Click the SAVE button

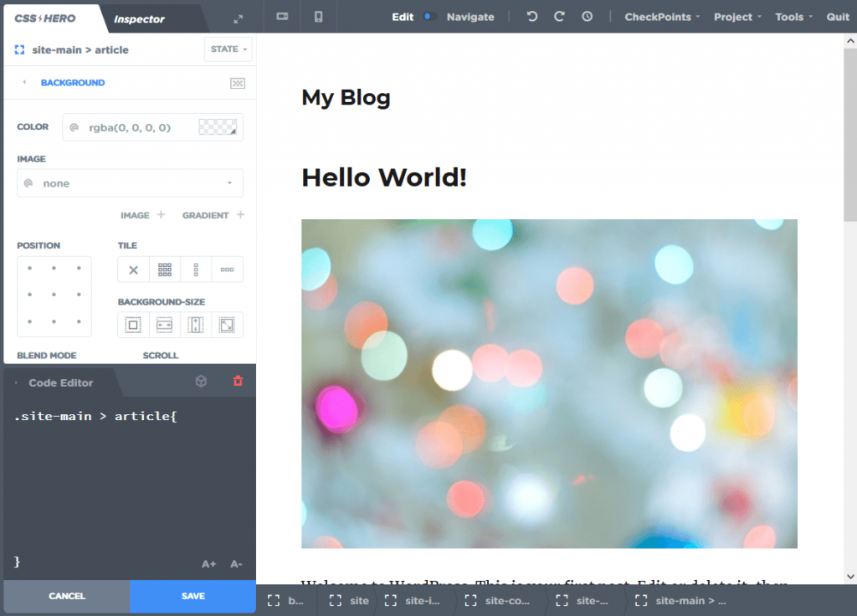pyautogui.click(x=192, y=596)
